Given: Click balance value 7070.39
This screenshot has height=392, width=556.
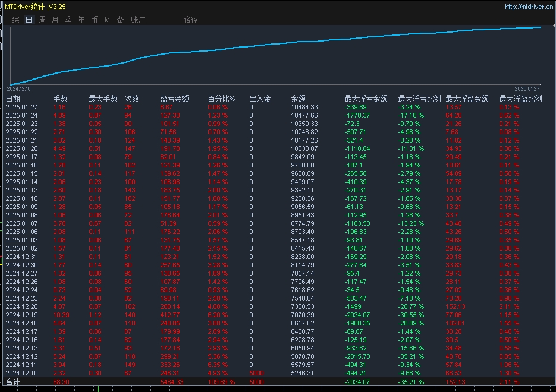Looking at the screenshot, I should [302, 315].
